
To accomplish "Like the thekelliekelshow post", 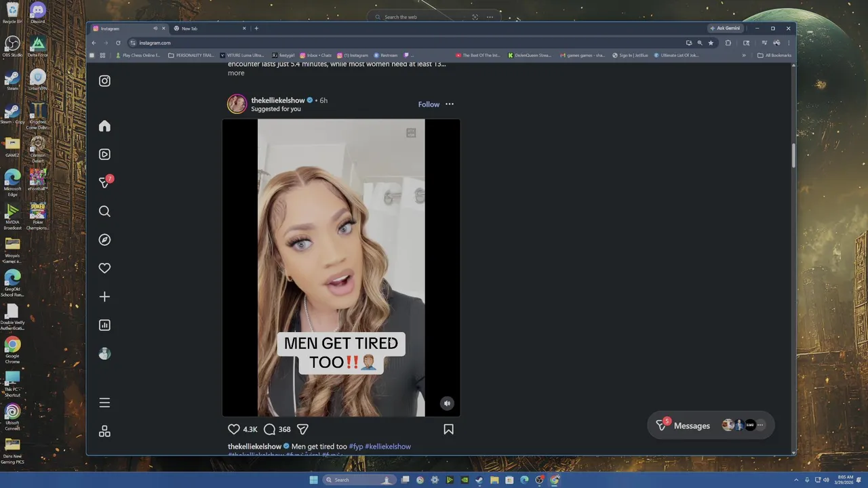I will [234, 429].
